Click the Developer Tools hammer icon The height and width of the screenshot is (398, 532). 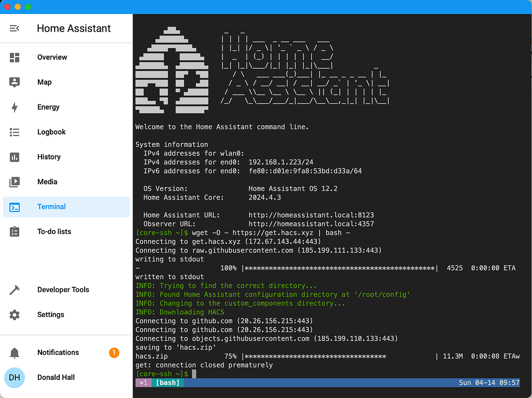pos(14,290)
